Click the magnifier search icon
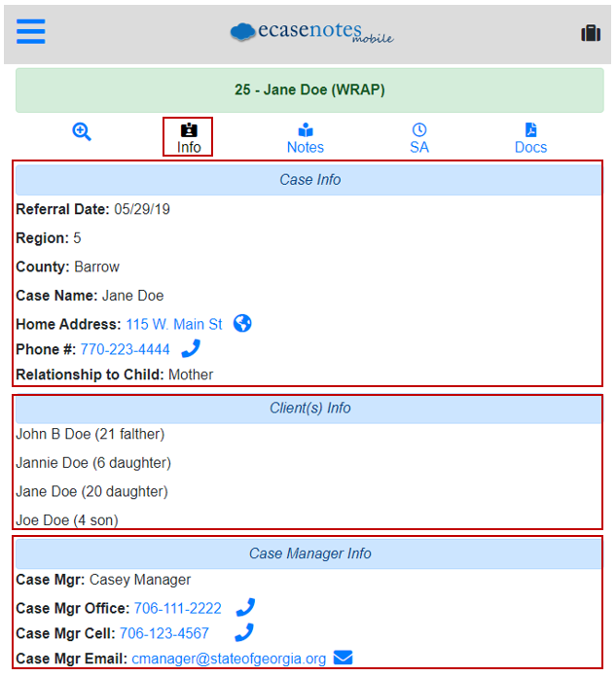616x677 pixels. tap(82, 131)
